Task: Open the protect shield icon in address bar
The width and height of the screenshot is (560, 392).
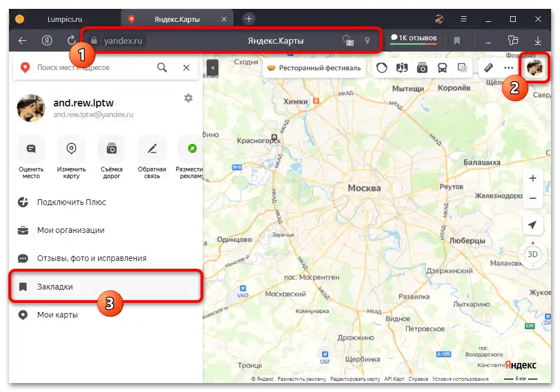Action: point(348,40)
